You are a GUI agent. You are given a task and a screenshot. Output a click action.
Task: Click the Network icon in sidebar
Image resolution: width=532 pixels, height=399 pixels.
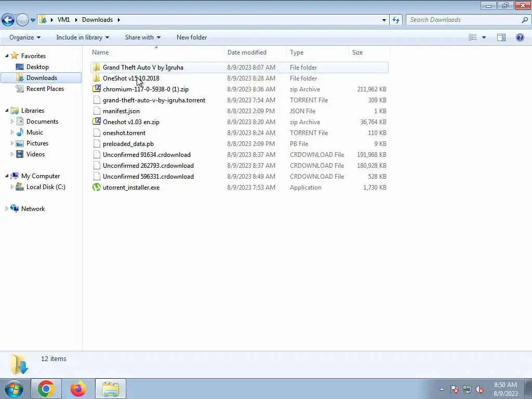[15, 208]
